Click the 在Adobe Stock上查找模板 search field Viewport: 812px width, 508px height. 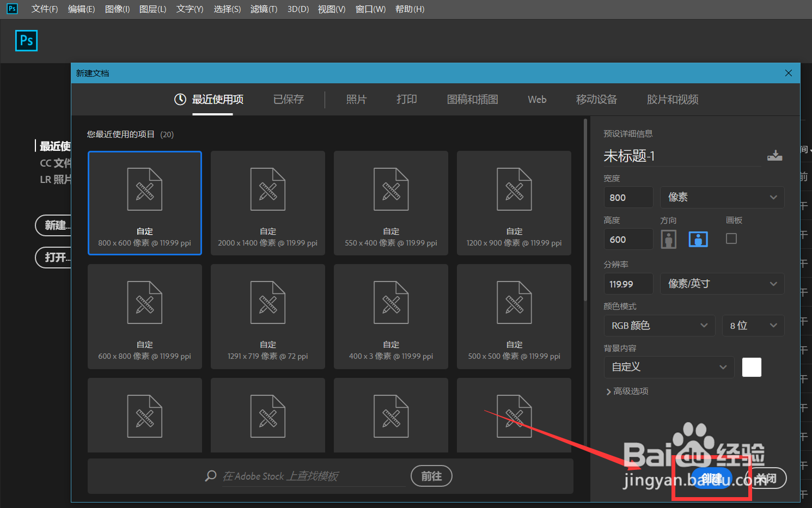click(314, 476)
